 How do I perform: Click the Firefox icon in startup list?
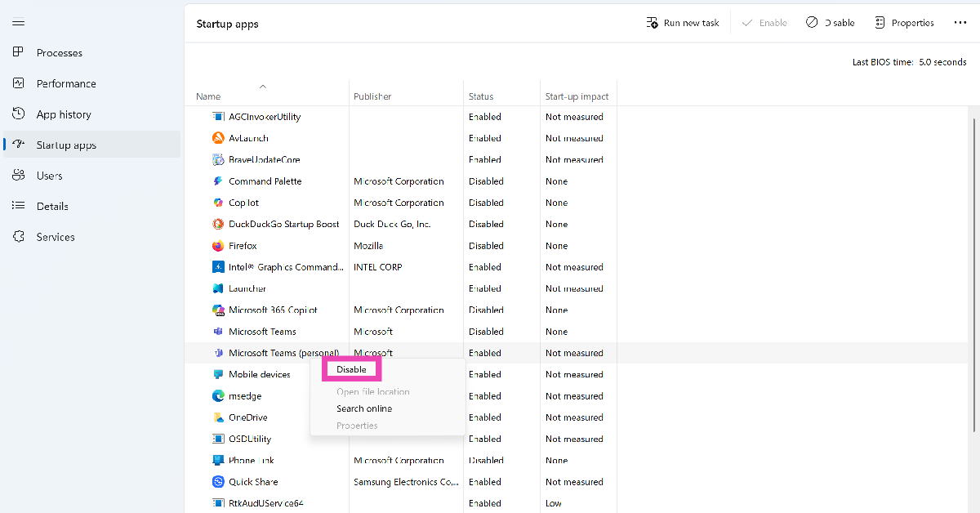[x=218, y=246]
